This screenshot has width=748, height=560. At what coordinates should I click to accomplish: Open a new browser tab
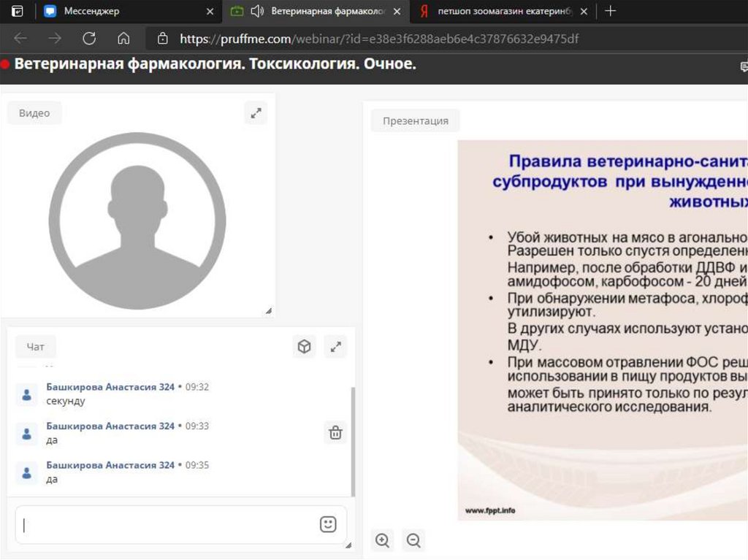(x=611, y=11)
